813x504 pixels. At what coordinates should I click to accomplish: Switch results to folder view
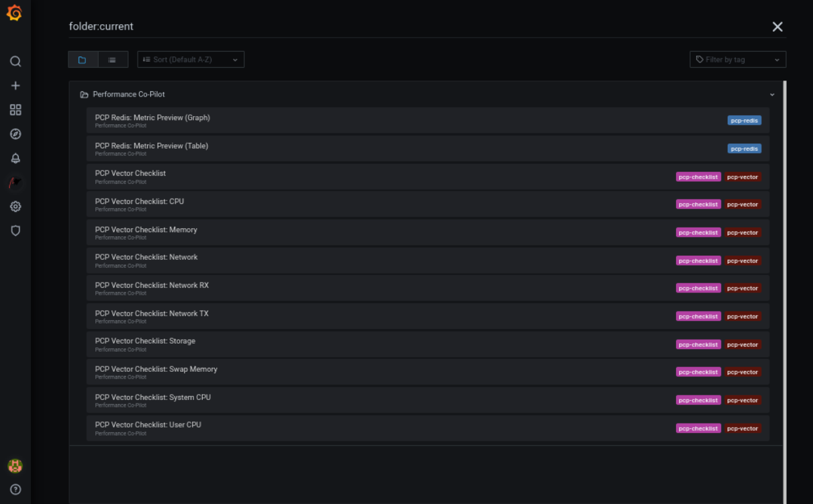(x=82, y=59)
